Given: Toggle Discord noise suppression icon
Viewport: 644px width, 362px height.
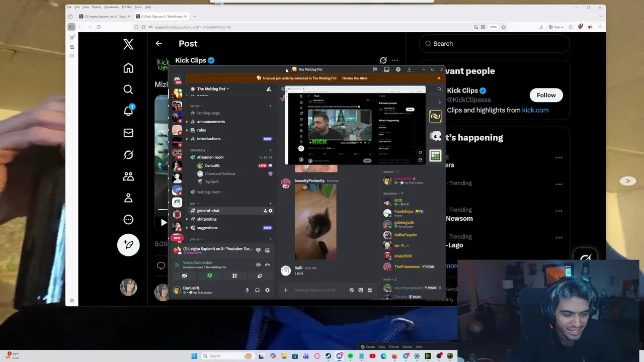Looking at the screenshot, I should pos(258,264).
